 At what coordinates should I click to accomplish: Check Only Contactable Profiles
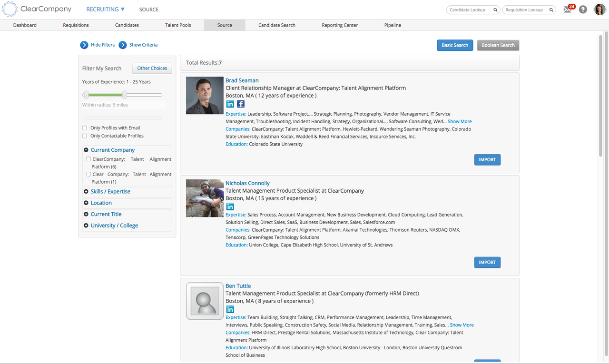[x=84, y=136]
